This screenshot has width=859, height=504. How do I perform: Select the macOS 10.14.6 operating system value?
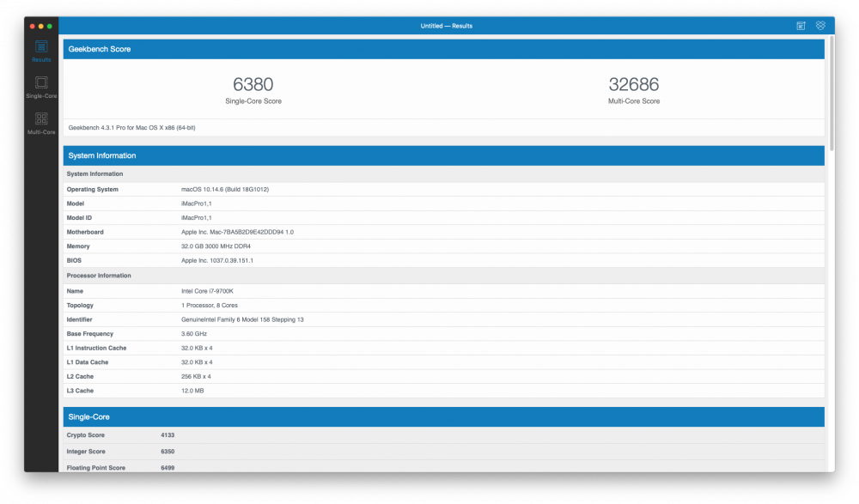225,190
